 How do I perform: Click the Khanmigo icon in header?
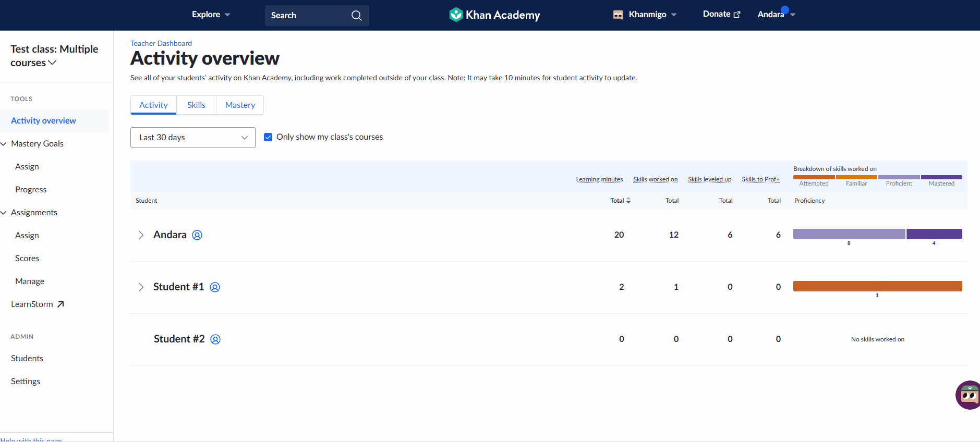click(x=618, y=15)
